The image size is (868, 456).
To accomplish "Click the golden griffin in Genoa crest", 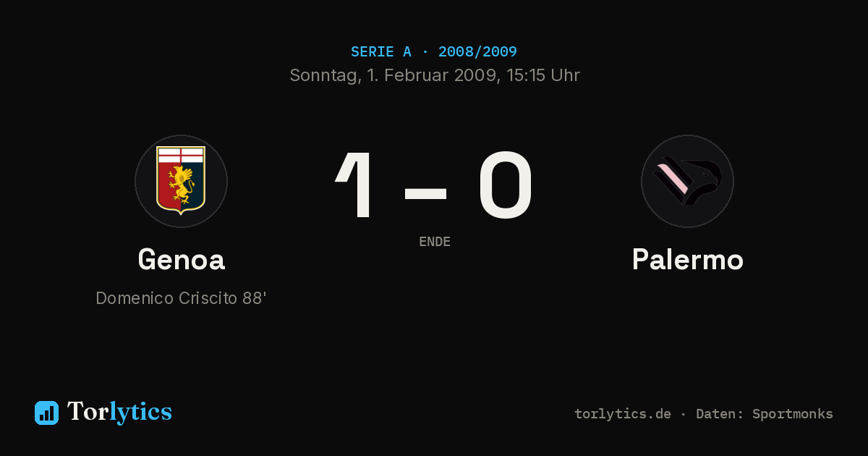I will coord(181,185).
